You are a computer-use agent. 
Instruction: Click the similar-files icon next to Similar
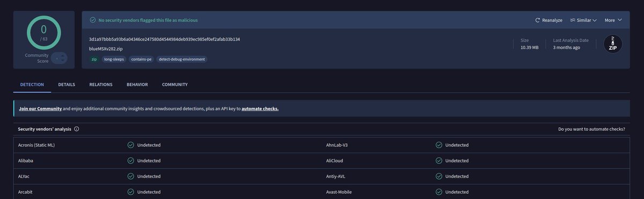point(573,20)
